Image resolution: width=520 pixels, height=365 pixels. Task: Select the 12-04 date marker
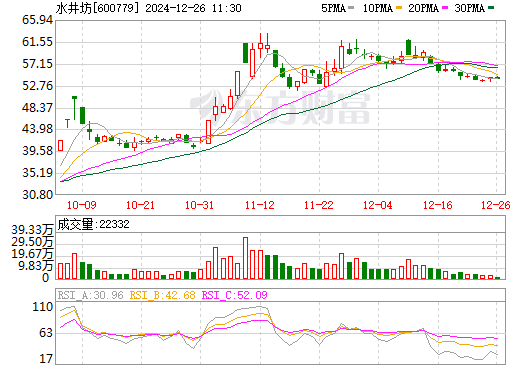click(x=378, y=205)
